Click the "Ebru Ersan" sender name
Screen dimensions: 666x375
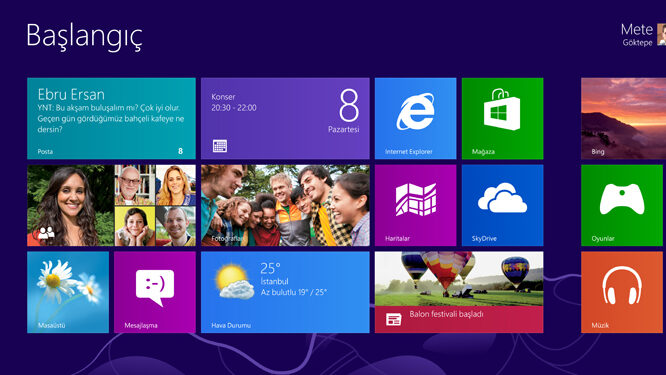click(71, 94)
